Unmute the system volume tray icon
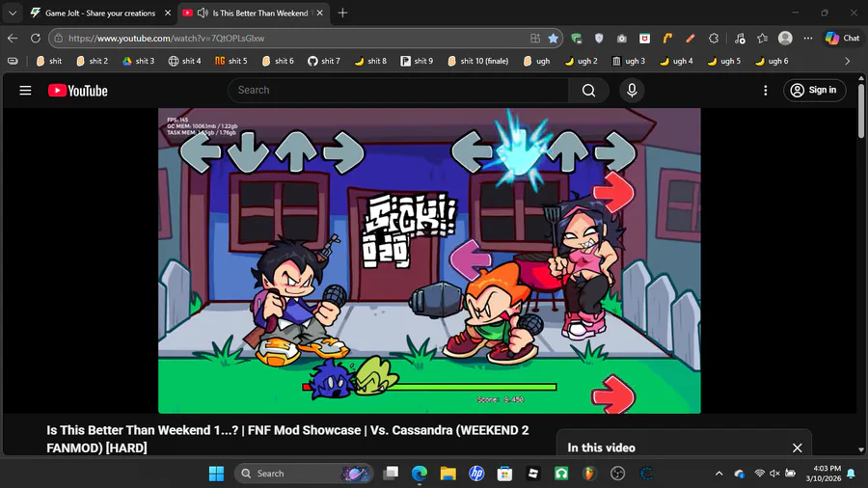 pos(774,474)
